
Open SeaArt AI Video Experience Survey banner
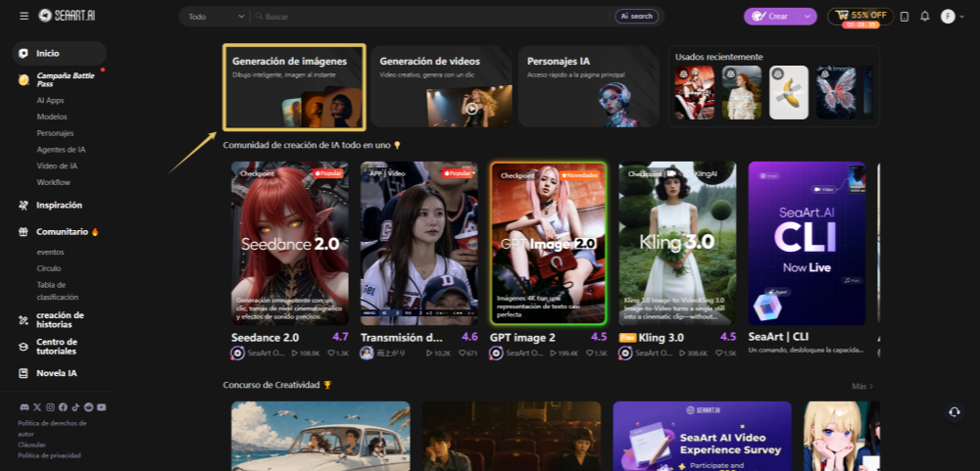coord(702,436)
